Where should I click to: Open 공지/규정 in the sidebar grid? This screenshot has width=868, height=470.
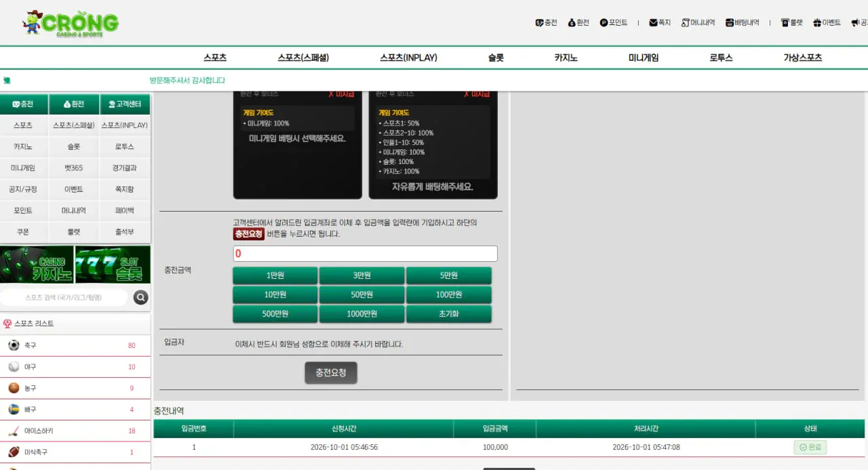click(x=23, y=189)
